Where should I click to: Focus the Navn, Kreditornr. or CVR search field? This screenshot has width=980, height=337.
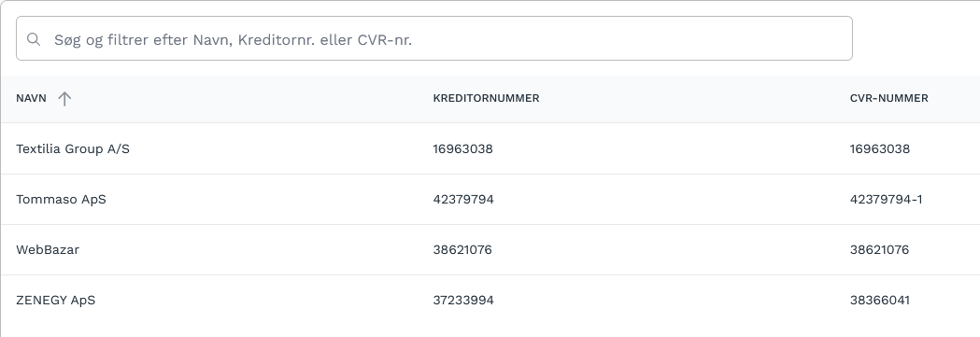[433, 38]
